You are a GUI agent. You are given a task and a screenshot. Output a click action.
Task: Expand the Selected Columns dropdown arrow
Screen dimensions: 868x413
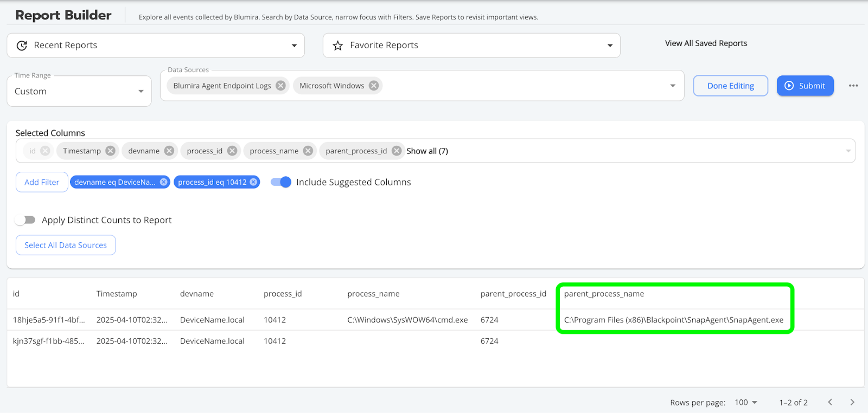(x=848, y=151)
